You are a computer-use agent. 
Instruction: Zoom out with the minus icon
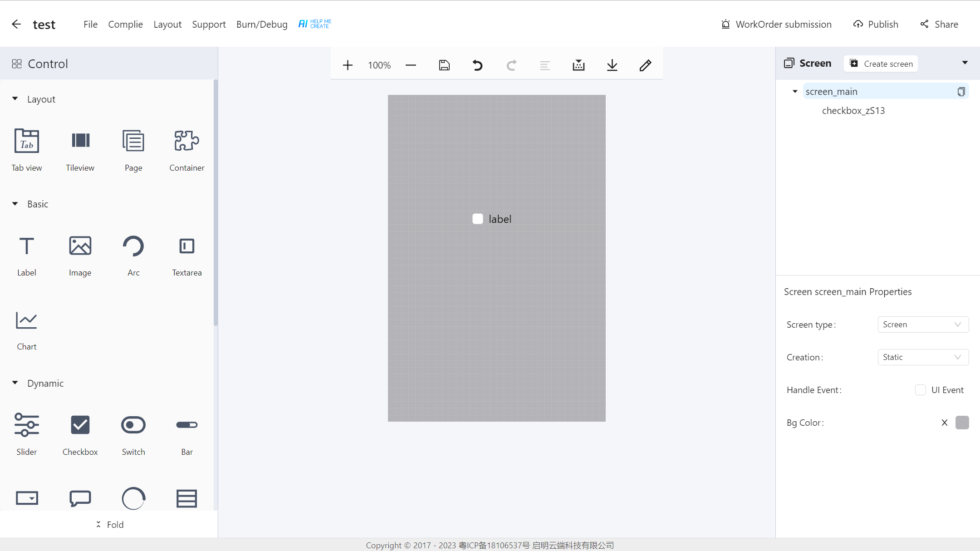tap(411, 65)
